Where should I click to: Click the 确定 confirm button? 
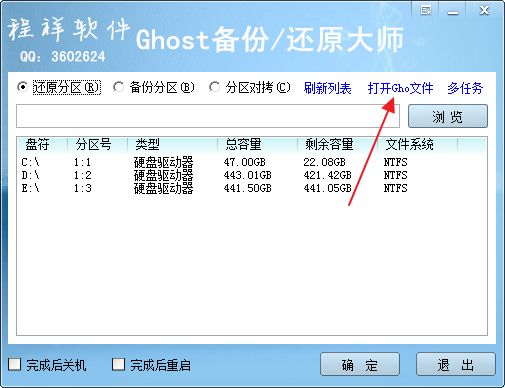tap(360, 364)
